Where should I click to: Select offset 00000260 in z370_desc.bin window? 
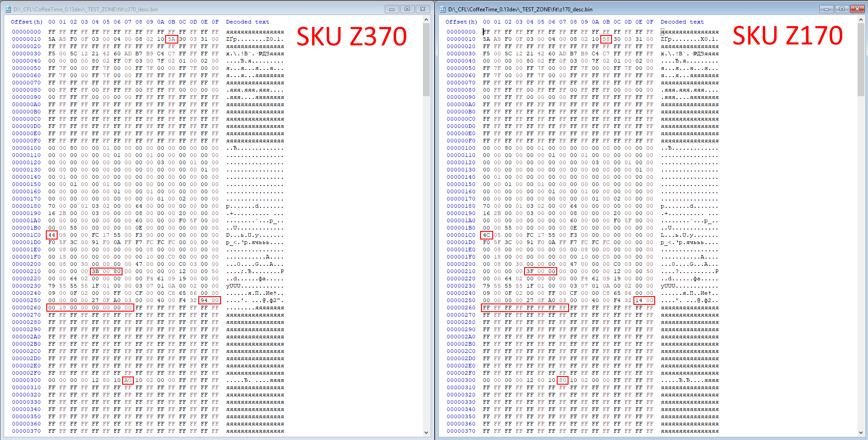tap(26, 308)
